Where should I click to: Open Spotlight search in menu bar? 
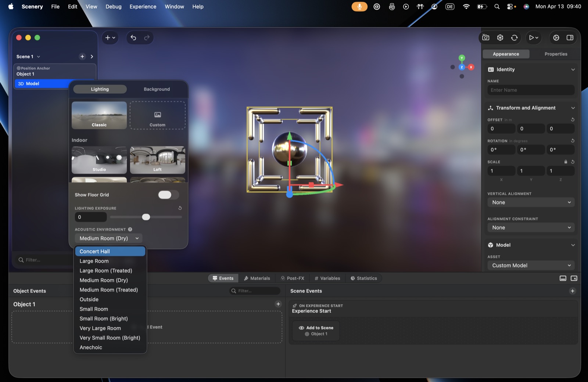[497, 7]
